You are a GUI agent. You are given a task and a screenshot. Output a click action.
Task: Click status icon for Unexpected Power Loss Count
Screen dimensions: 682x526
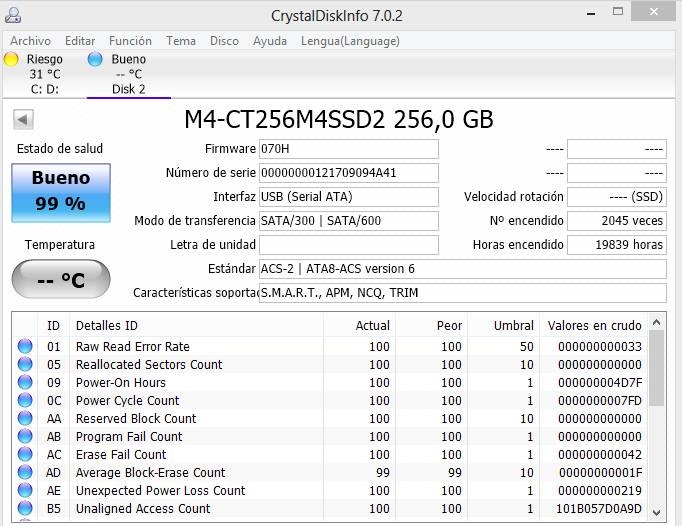25,490
